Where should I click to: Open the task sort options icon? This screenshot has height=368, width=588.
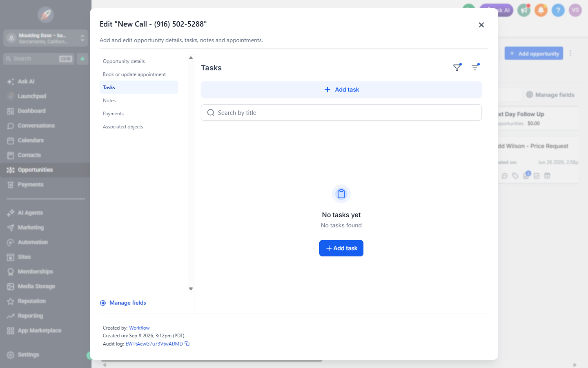(475, 67)
